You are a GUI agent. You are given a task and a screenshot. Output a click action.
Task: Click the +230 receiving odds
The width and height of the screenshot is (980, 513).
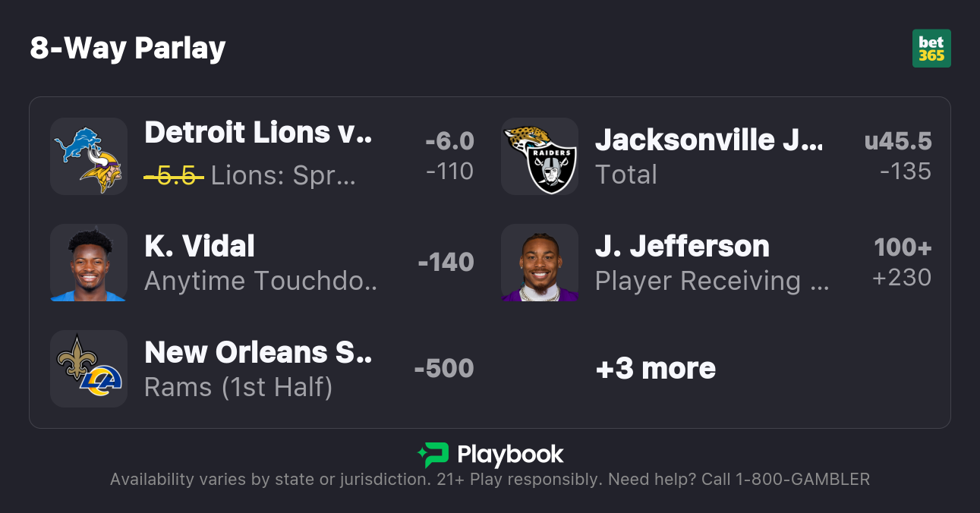pyautogui.click(x=902, y=278)
